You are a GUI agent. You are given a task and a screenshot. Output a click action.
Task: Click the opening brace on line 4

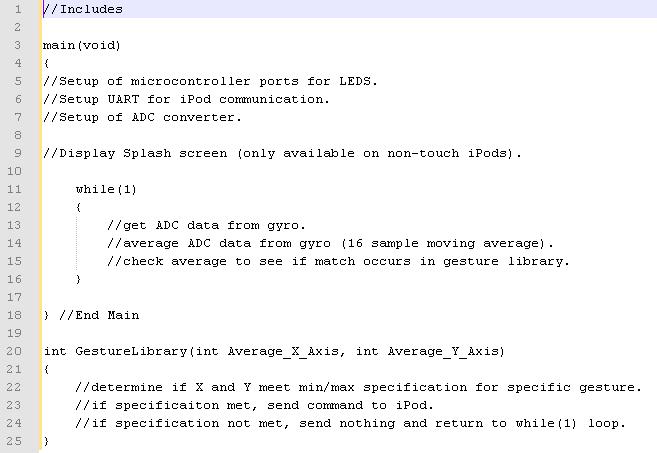pyautogui.click(x=47, y=63)
